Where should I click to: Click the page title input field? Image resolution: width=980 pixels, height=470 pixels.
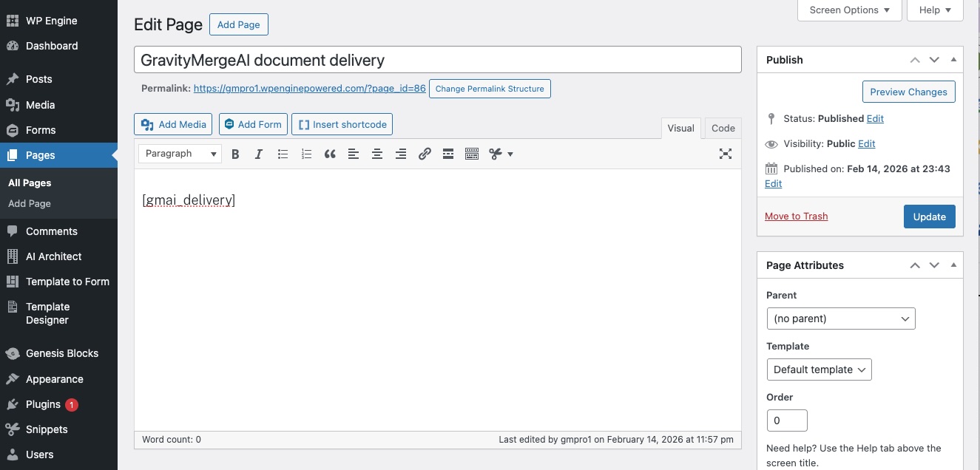(437, 60)
